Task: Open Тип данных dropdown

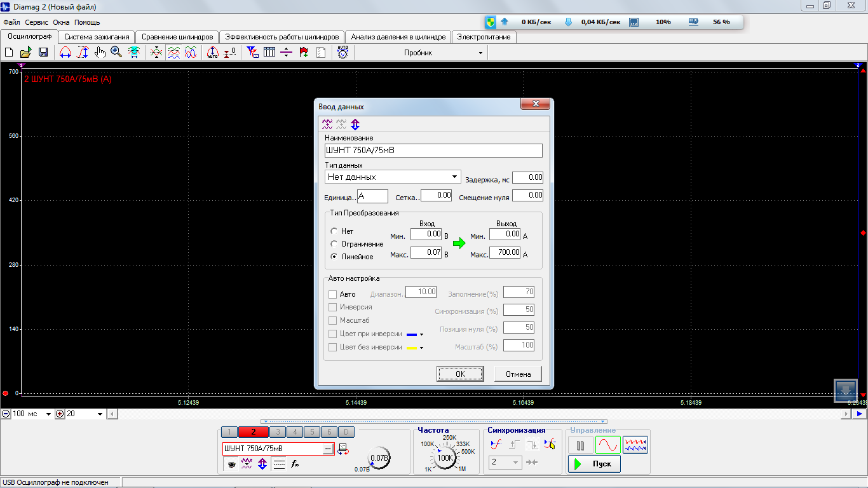Action: pyautogui.click(x=454, y=177)
